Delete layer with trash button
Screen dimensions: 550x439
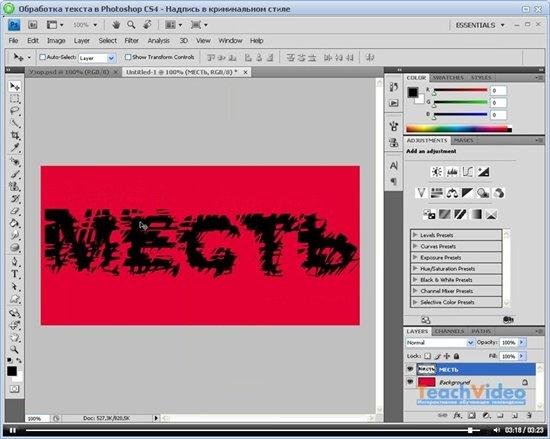(x=529, y=416)
